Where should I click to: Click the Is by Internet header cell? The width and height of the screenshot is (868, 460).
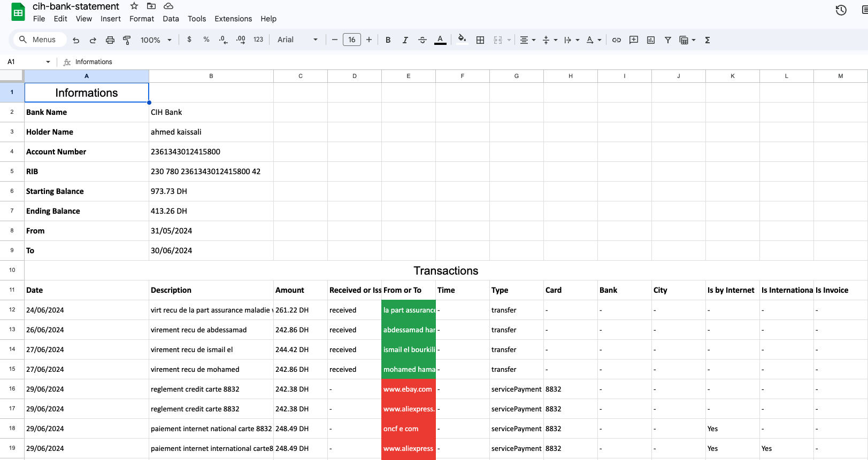click(x=733, y=290)
